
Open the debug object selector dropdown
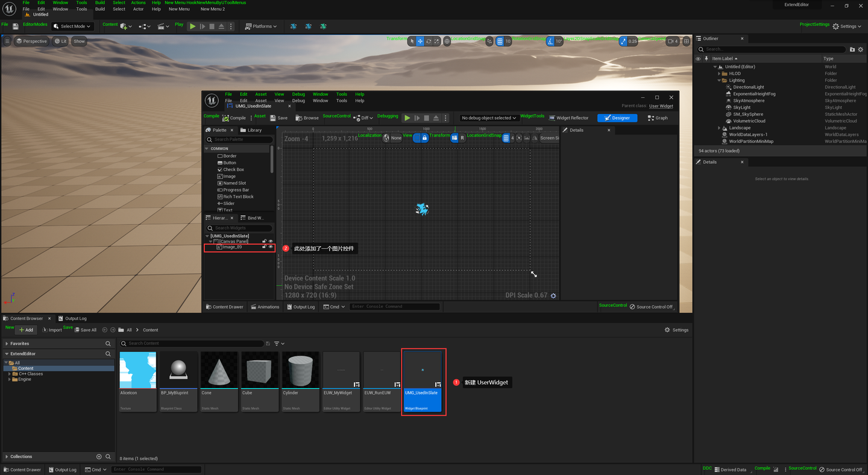tap(489, 118)
